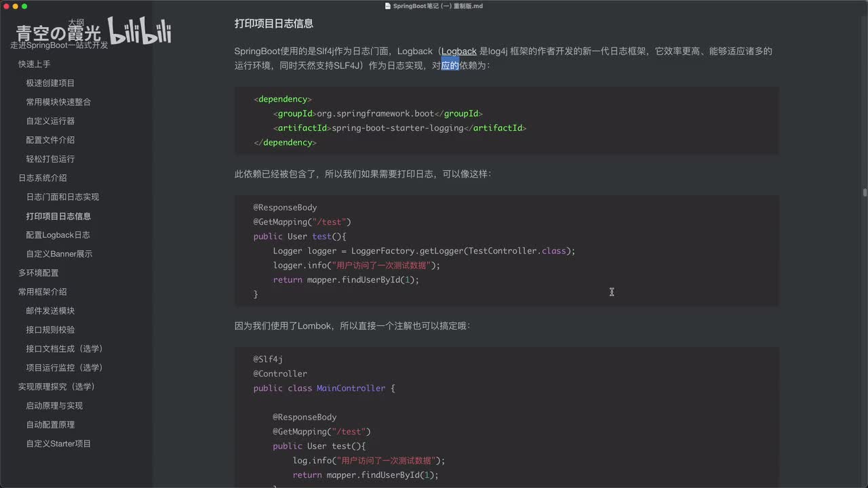Navigate to 接口规则校验 section
868x488 pixels.
click(50, 329)
